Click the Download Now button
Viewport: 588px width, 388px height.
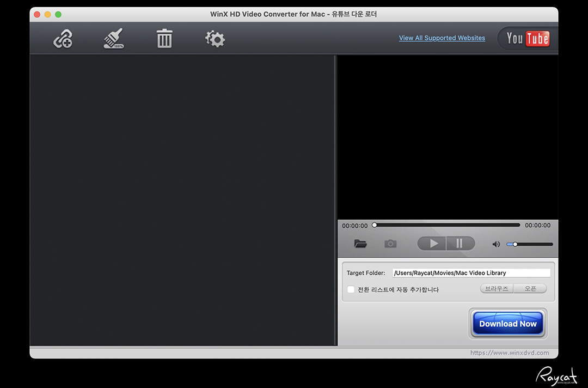click(x=508, y=324)
